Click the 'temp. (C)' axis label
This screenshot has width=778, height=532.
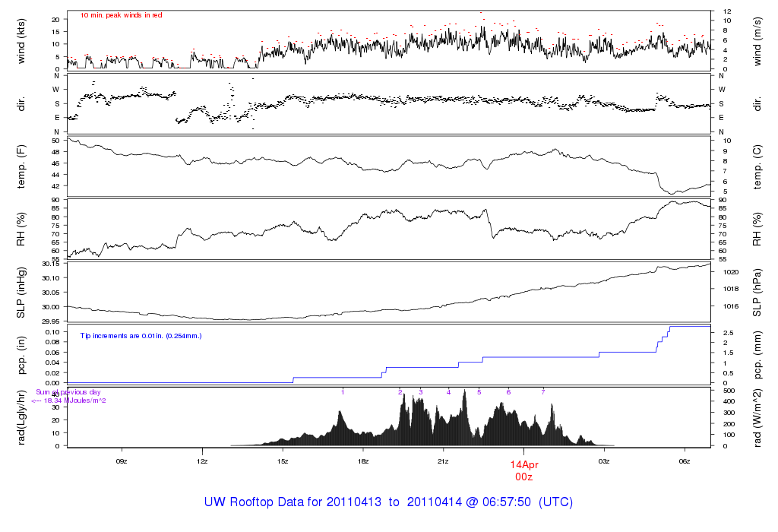click(757, 167)
